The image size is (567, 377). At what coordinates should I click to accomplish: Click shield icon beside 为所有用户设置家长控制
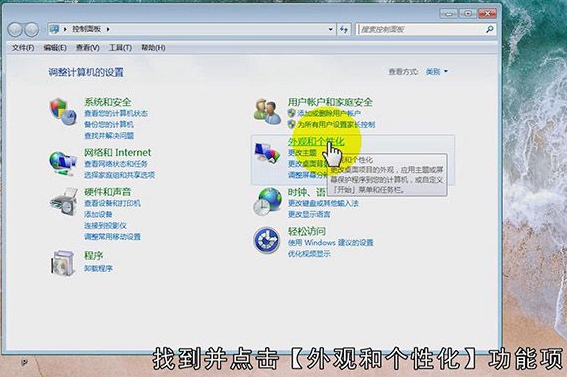(x=291, y=124)
